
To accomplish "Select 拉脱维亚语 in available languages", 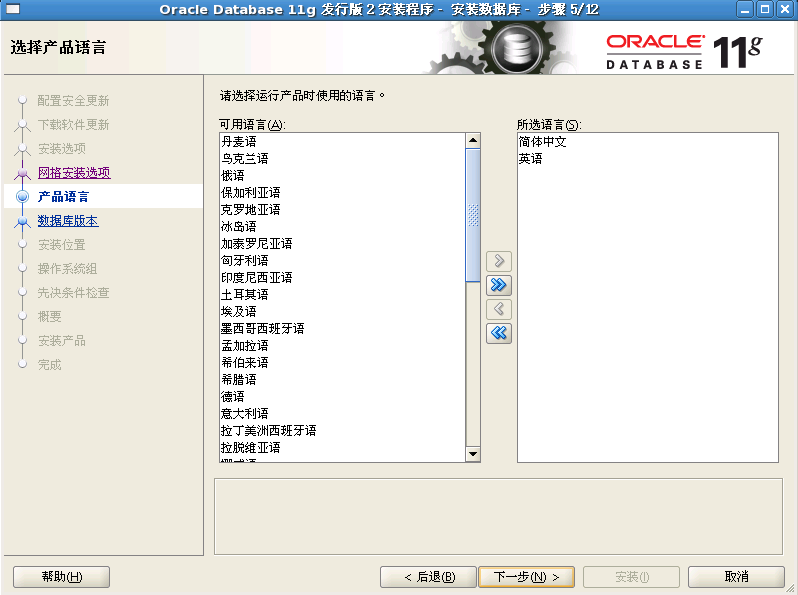I will pyautogui.click(x=343, y=448).
